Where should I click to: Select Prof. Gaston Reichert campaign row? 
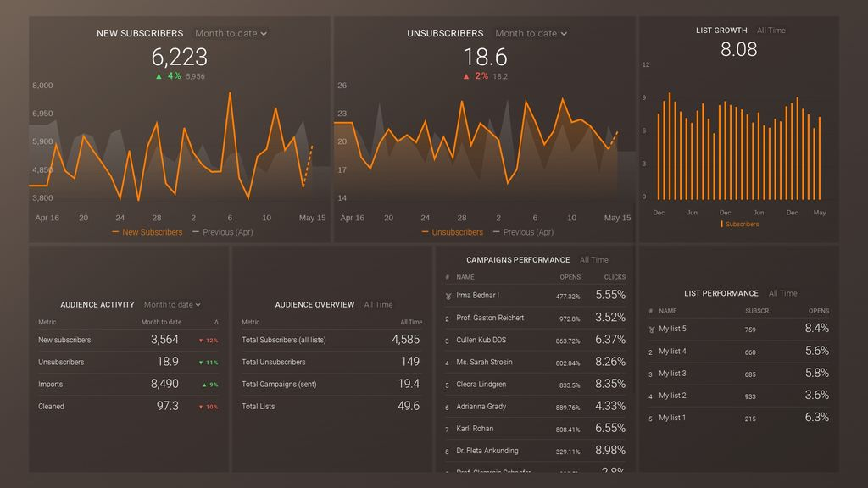pos(536,318)
